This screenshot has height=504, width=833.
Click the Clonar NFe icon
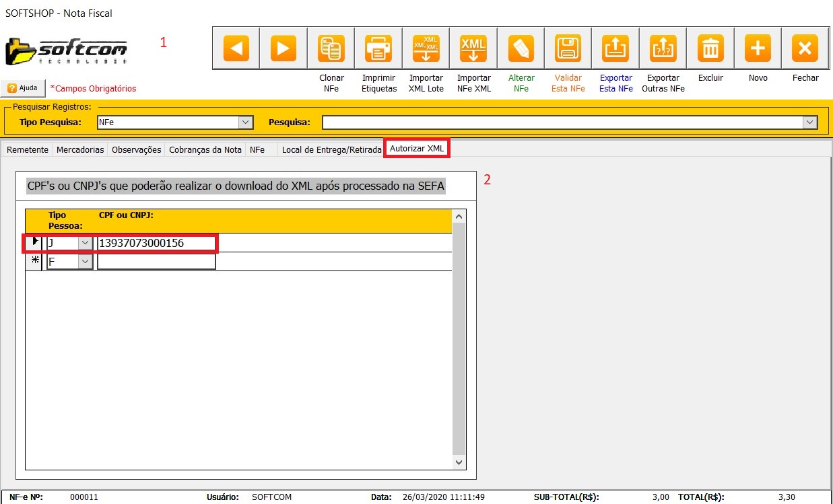pos(331,48)
